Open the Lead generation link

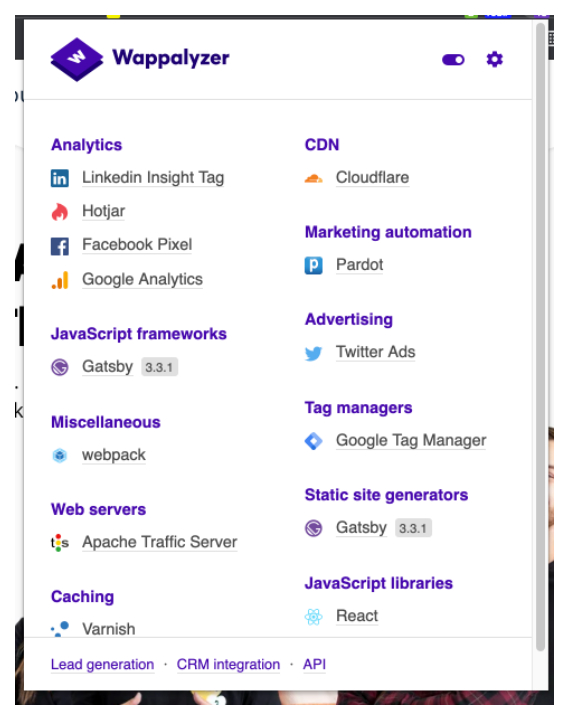(x=102, y=664)
